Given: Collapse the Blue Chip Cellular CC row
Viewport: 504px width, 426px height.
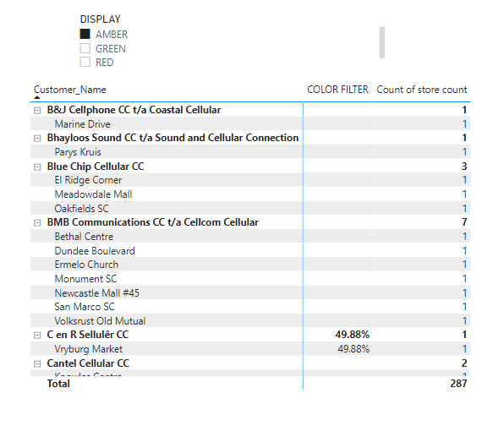Looking at the screenshot, I should pyautogui.click(x=37, y=167).
